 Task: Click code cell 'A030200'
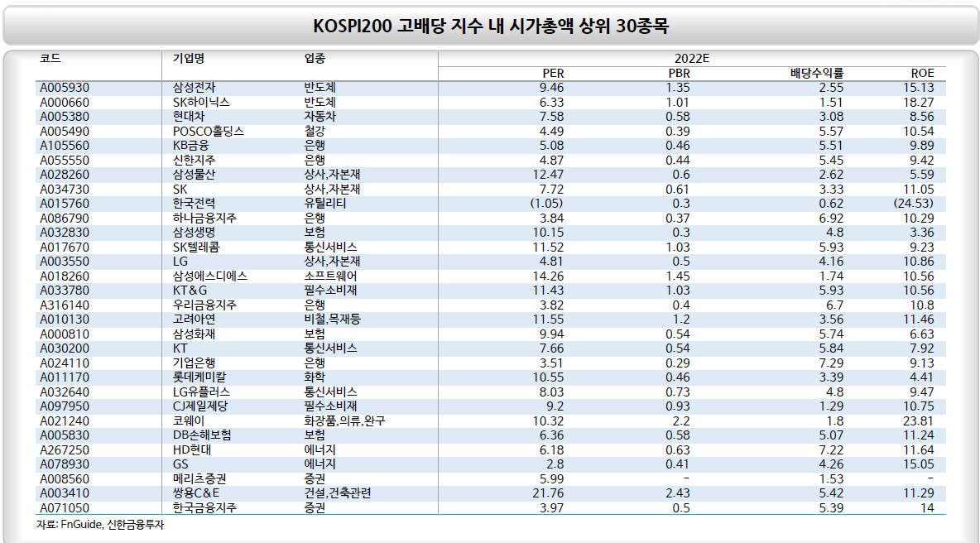tap(65, 348)
